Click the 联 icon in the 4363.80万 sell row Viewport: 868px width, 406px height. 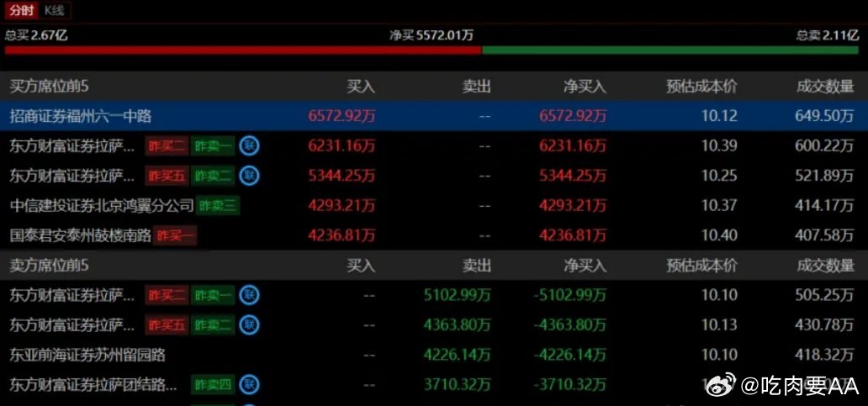tap(249, 324)
